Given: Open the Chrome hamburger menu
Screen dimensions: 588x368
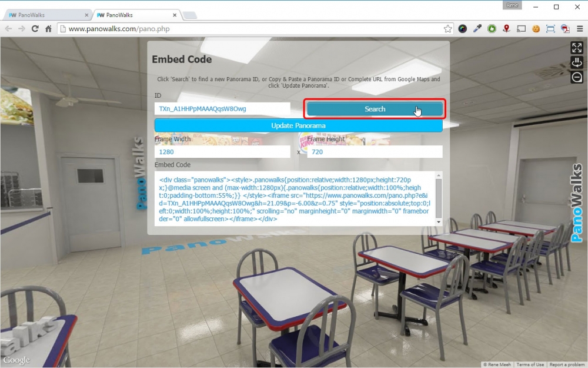Looking at the screenshot, I should [x=579, y=28].
